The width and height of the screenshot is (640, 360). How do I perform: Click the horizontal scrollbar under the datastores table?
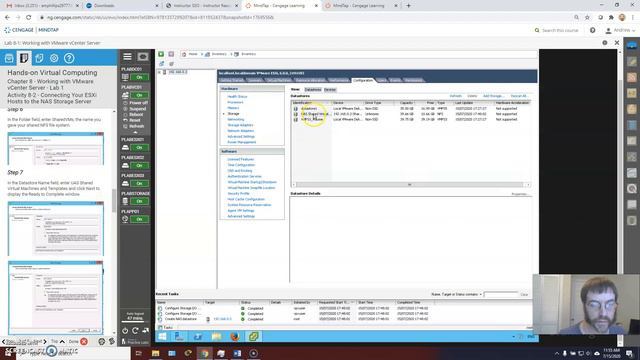tap(410, 185)
